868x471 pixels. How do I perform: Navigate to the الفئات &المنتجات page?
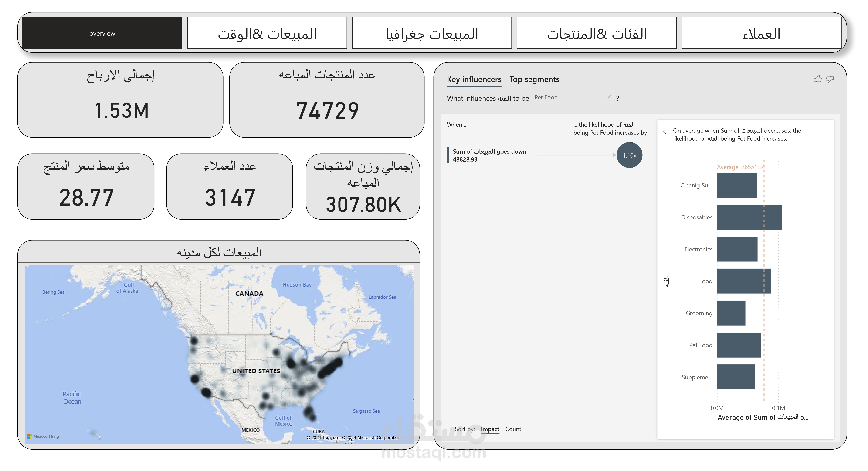coord(596,33)
